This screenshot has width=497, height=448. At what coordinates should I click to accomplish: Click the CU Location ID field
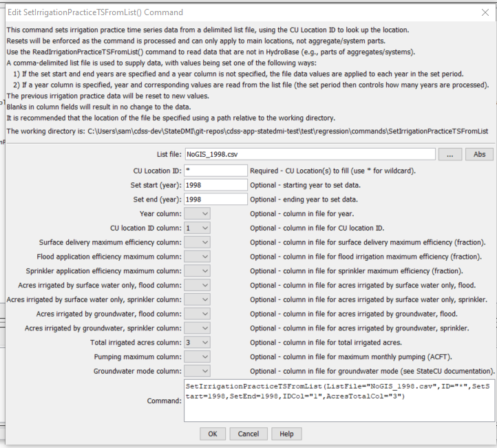tap(215, 171)
